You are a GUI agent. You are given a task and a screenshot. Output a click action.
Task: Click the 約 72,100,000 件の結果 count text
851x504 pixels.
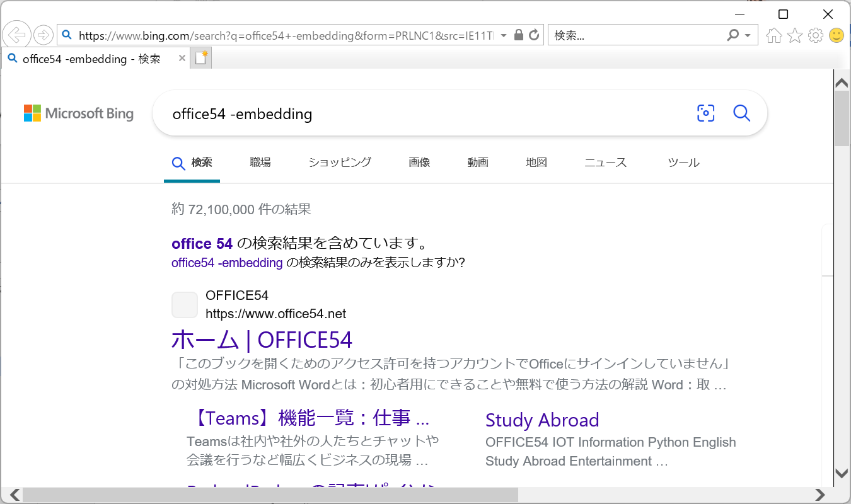pos(241,209)
